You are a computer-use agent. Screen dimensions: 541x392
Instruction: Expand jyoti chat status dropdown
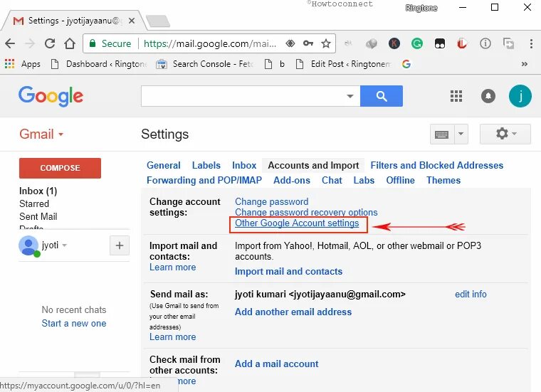[65, 245]
